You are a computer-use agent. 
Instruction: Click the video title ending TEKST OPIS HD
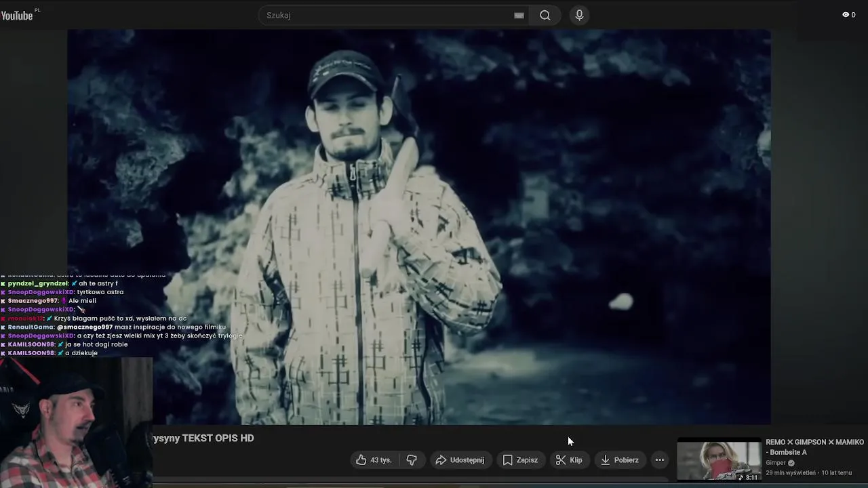[203, 438]
